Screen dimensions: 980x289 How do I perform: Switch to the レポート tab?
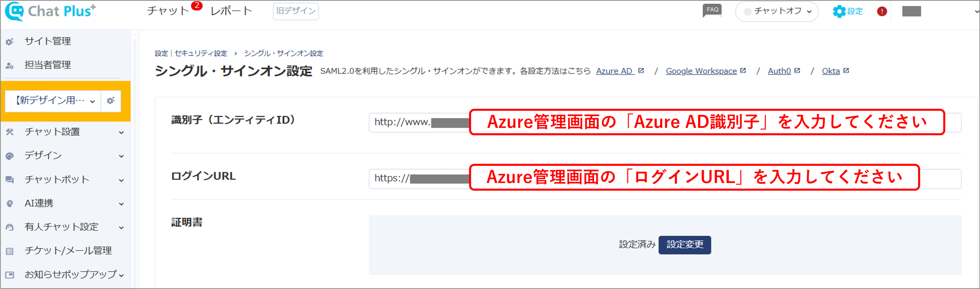231,11
